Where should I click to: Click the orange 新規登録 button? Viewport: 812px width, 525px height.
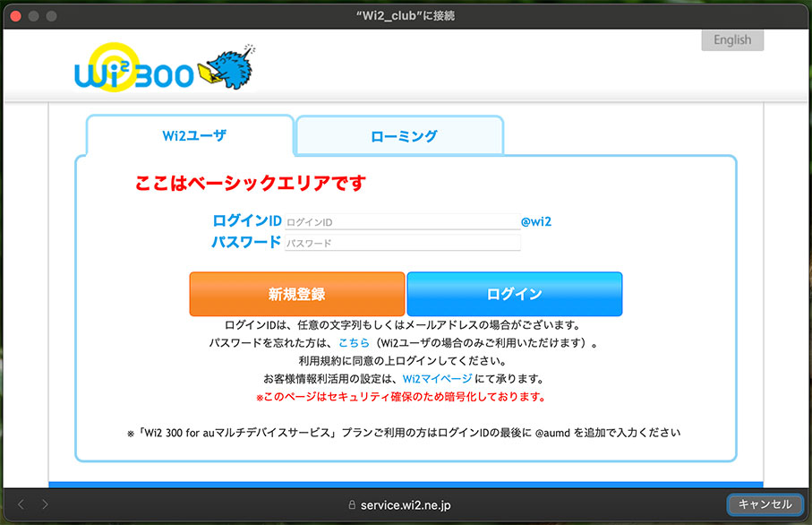(x=296, y=294)
